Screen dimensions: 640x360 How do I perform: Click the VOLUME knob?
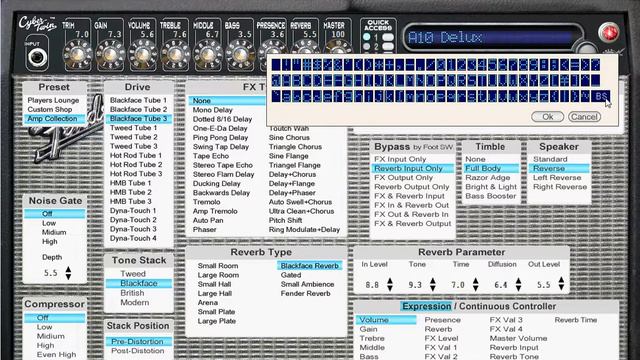142,56
